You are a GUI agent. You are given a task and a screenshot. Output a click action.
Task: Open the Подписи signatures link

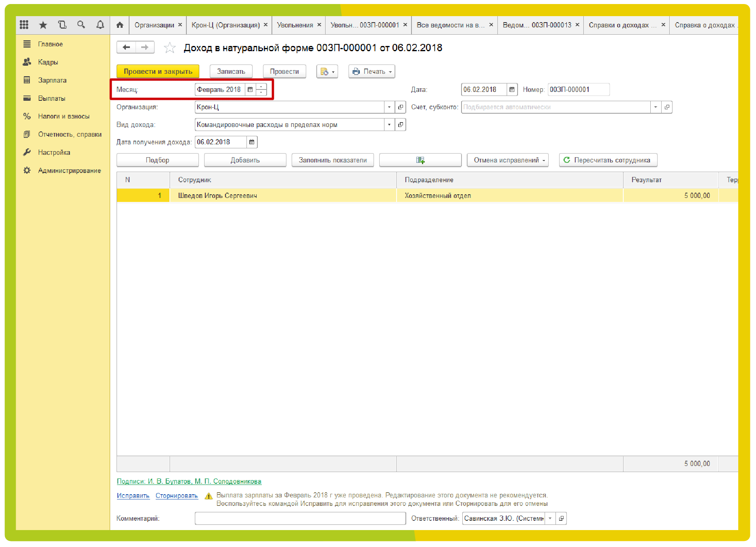point(189,481)
